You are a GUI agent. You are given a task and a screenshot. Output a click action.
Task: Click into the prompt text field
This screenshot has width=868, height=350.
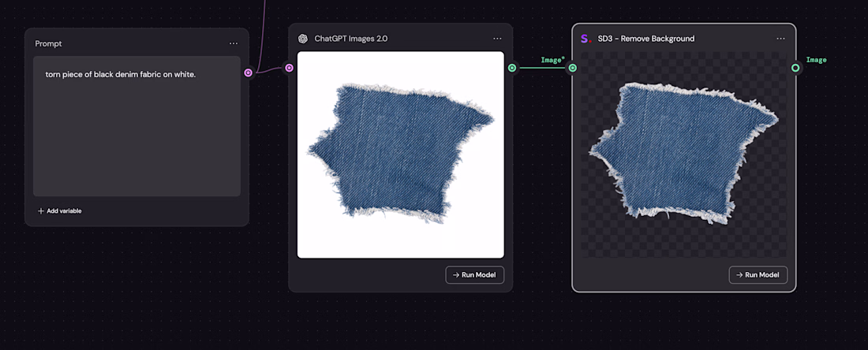pyautogui.click(x=137, y=126)
